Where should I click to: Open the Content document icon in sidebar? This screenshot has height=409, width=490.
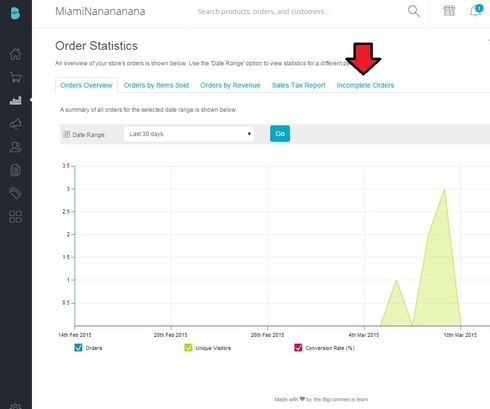tap(15, 170)
